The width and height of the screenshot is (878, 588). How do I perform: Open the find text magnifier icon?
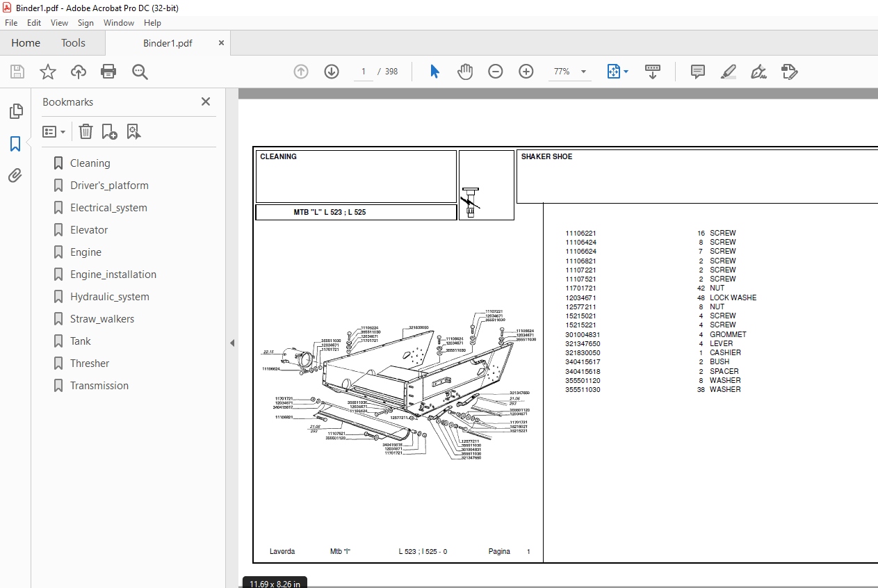(x=140, y=72)
